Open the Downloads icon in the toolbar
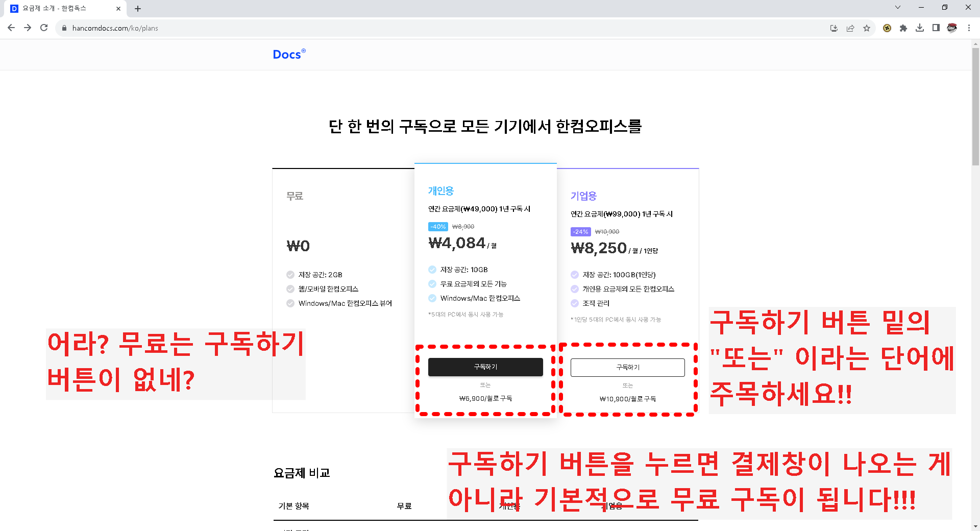Viewport: 980px width, 531px height. [920, 28]
